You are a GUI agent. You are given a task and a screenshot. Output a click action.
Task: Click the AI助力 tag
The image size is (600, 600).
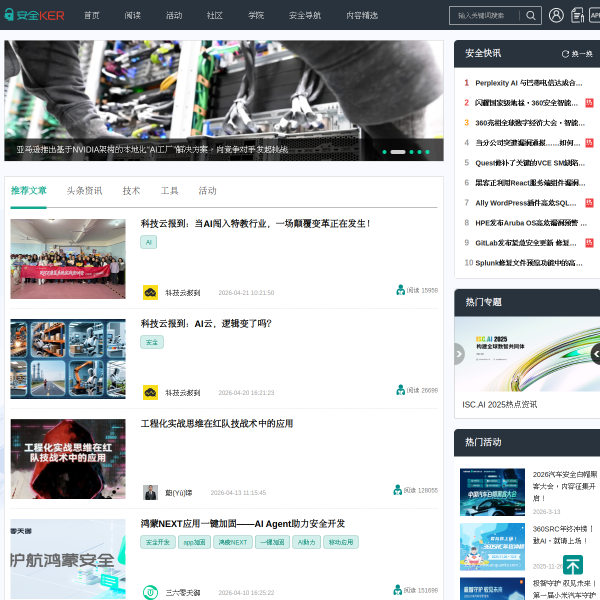(306, 542)
